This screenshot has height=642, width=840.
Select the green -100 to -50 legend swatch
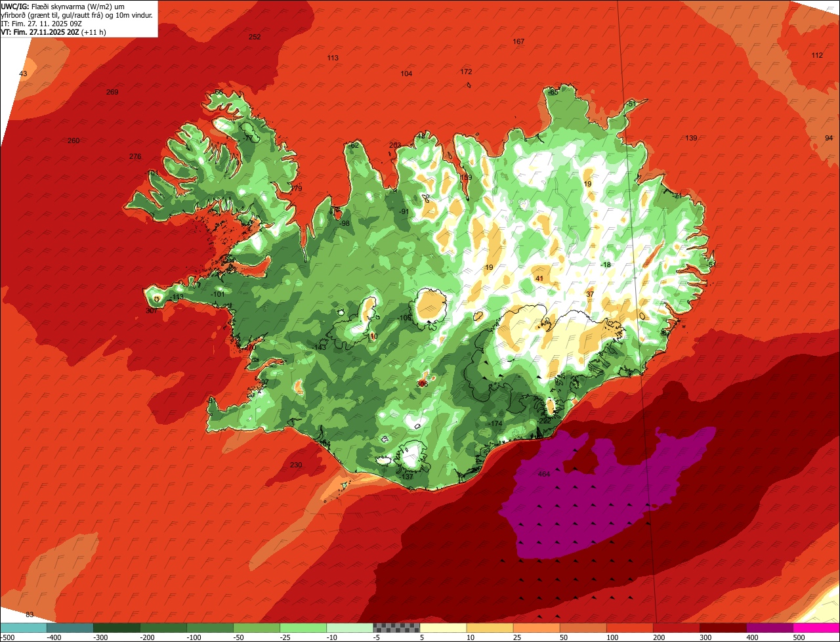(210, 628)
